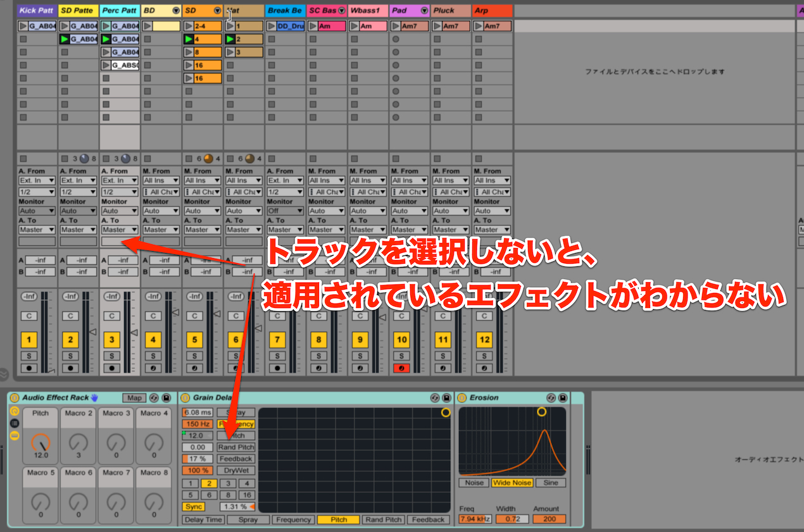Open the Master output dropdown on Arp track
This screenshot has height=532, width=804.
[x=492, y=230]
